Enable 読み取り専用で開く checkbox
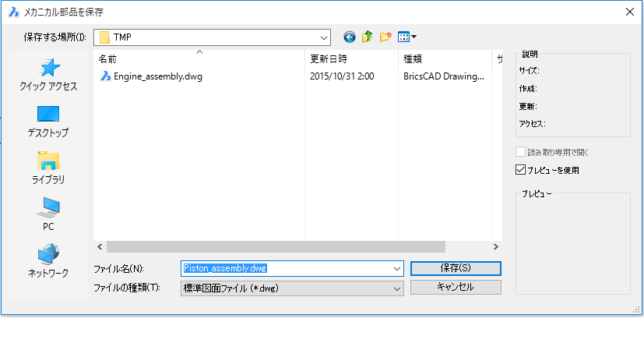644x343 pixels. tap(520, 152)
